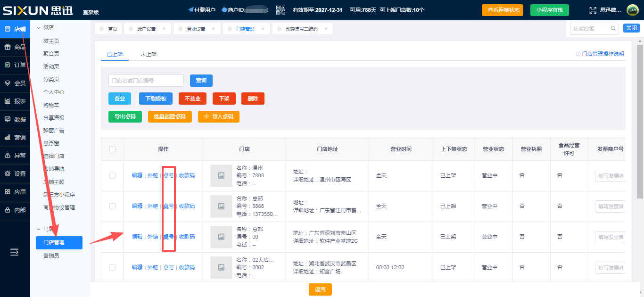
Task: Switch to the 未上架 tab
Action: [149, 54]
